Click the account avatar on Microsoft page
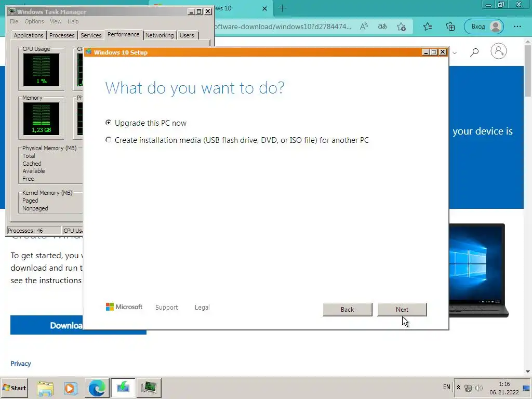Screen dimensions: 532x399 498,51
